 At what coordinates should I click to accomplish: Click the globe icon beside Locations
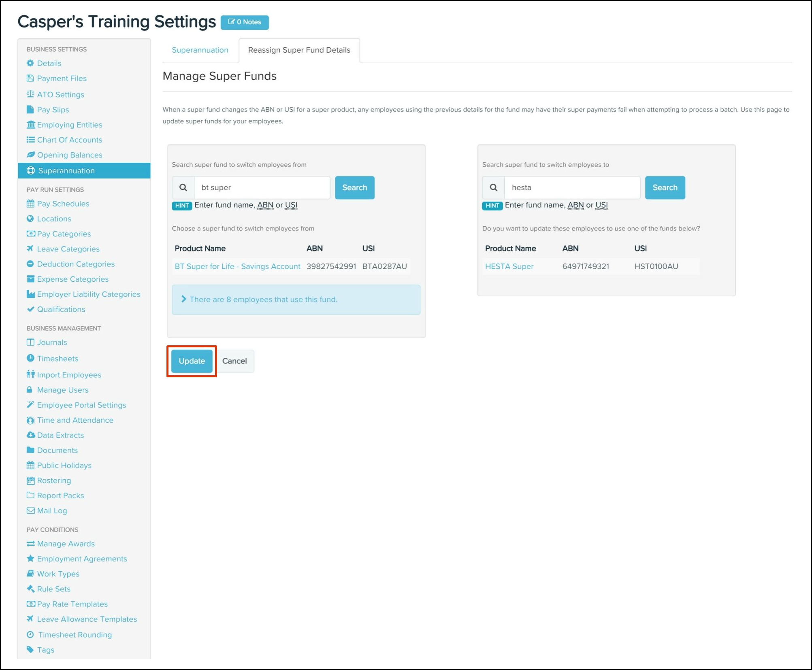click(x=30, y=219)
